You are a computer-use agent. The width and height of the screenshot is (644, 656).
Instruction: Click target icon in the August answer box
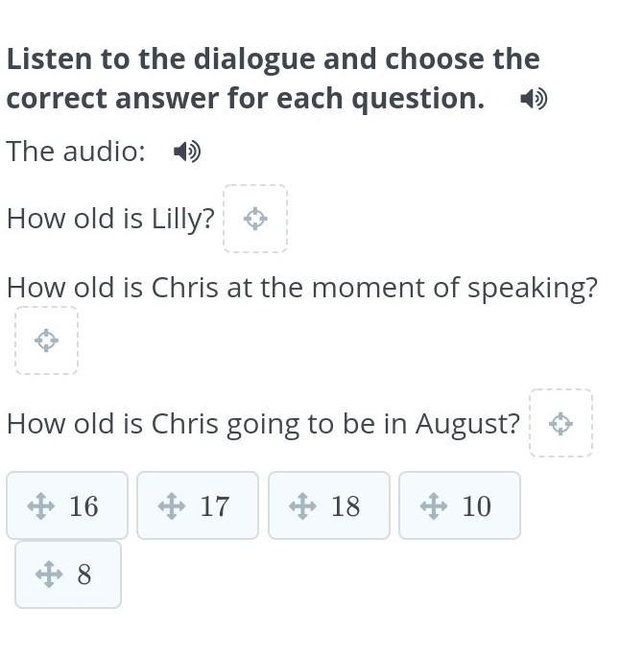[561, 423]
